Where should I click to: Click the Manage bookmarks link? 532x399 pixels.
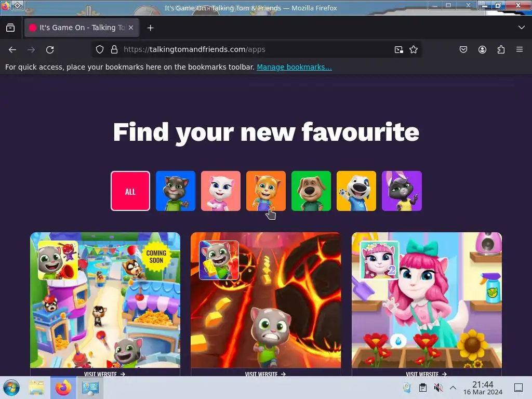tap(294, 67)
